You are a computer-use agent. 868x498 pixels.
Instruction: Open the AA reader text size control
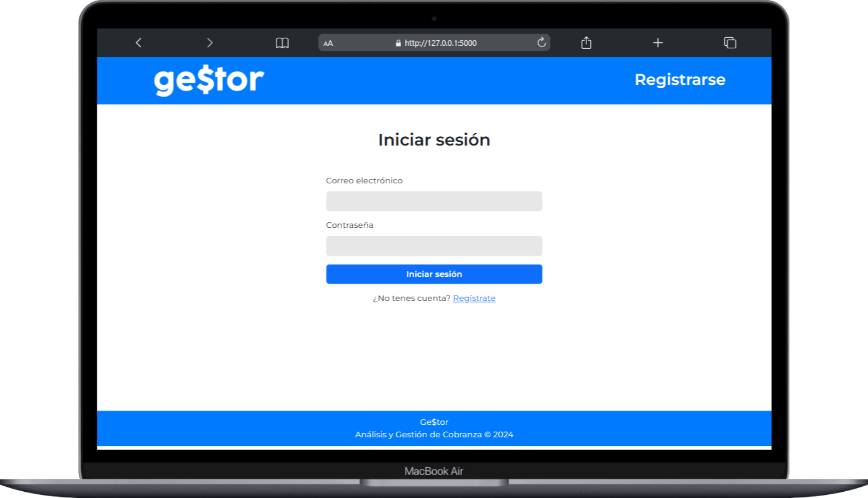click(329, 43)
